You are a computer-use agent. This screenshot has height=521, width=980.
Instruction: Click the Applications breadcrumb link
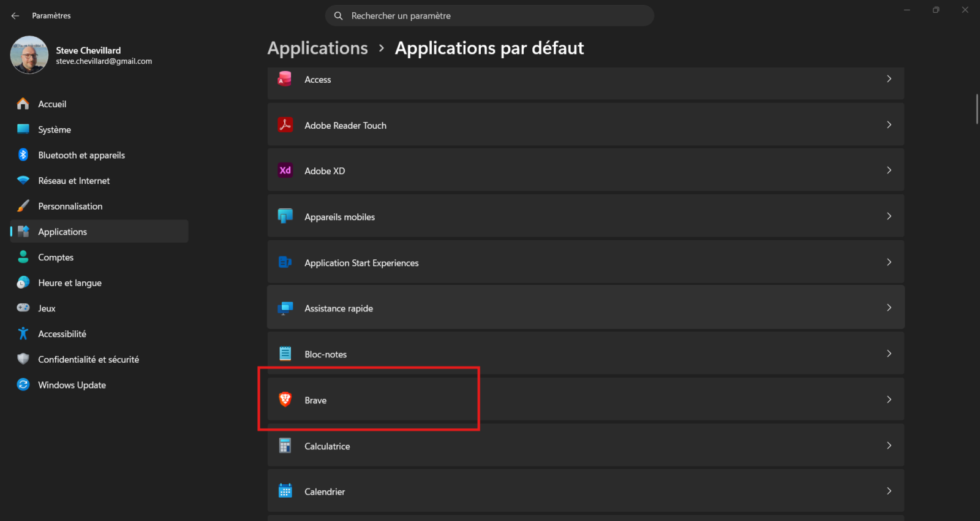318,48
